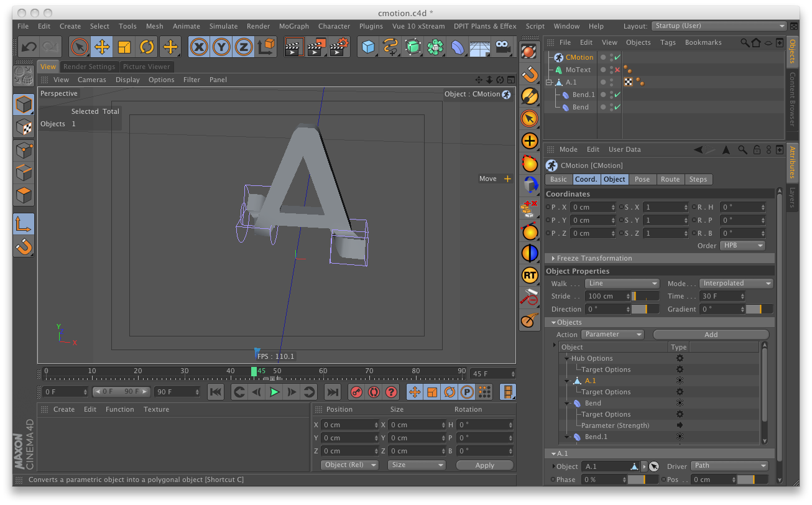Click the Undo arrow icon
Image resolution: width=812 pixels, height=505 pixels.
(x=28, y=47)
